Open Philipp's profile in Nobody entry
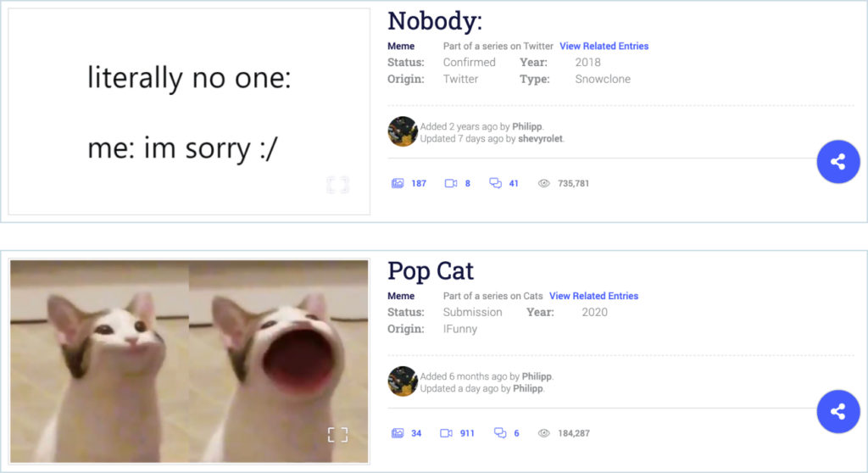 pyautogui.click(x=527, y=126)
